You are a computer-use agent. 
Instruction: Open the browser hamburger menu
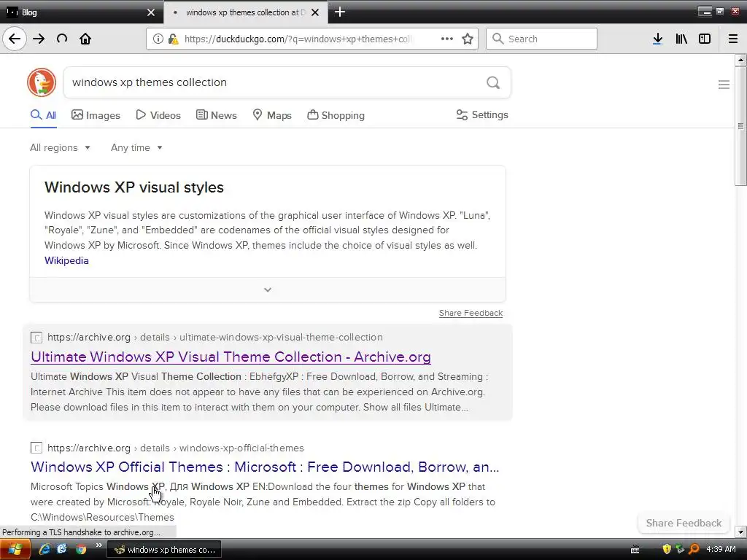pos(733,39)
